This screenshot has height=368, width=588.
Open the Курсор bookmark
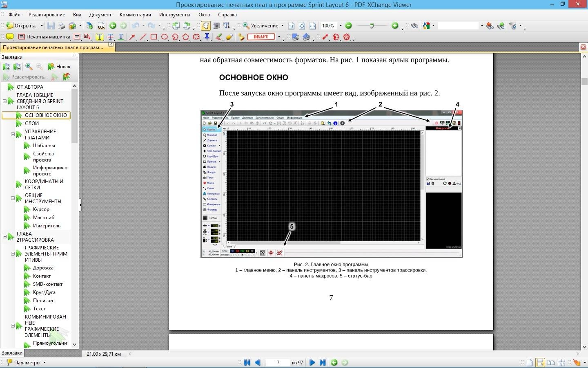pyautogui.click(x=41, y=209)
